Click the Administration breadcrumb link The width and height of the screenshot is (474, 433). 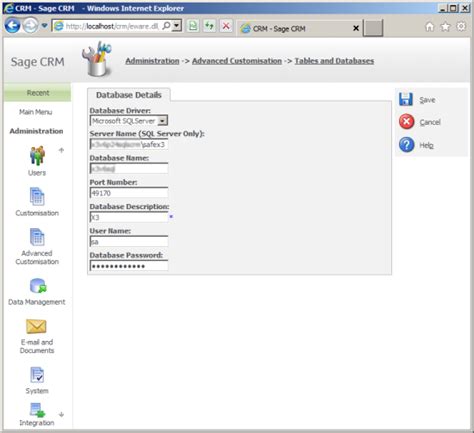(x=152, y=61)
